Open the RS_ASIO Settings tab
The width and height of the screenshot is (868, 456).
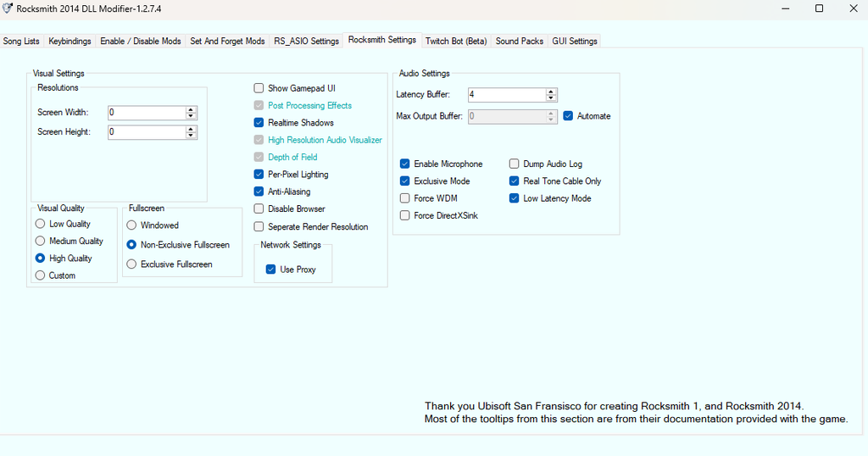306,42
